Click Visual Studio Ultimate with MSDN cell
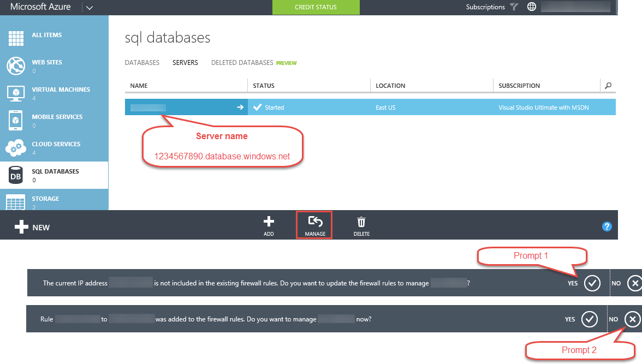Screen dimensions: 642x364 click(544, 108)
